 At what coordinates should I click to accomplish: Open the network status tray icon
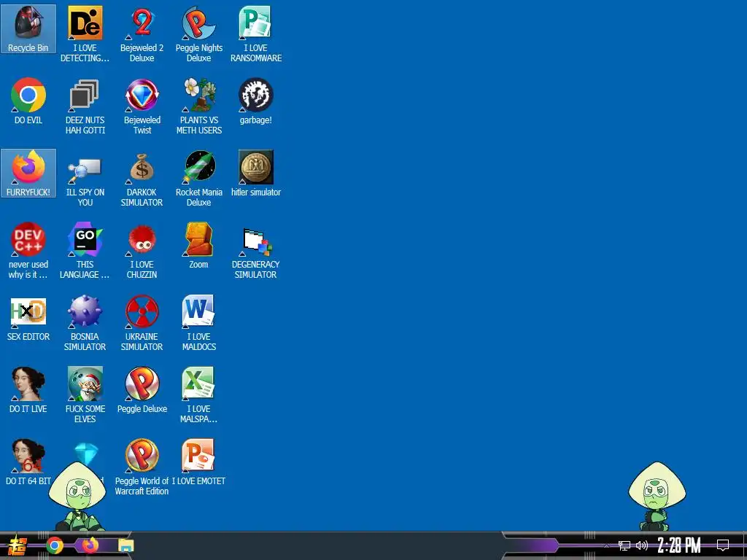(x=624, y=545)
